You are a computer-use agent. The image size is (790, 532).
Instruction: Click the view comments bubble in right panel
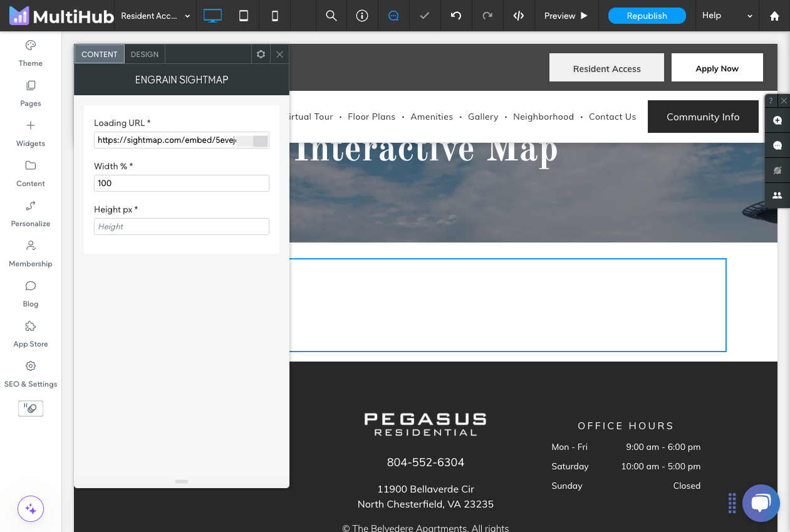(777, 145)
